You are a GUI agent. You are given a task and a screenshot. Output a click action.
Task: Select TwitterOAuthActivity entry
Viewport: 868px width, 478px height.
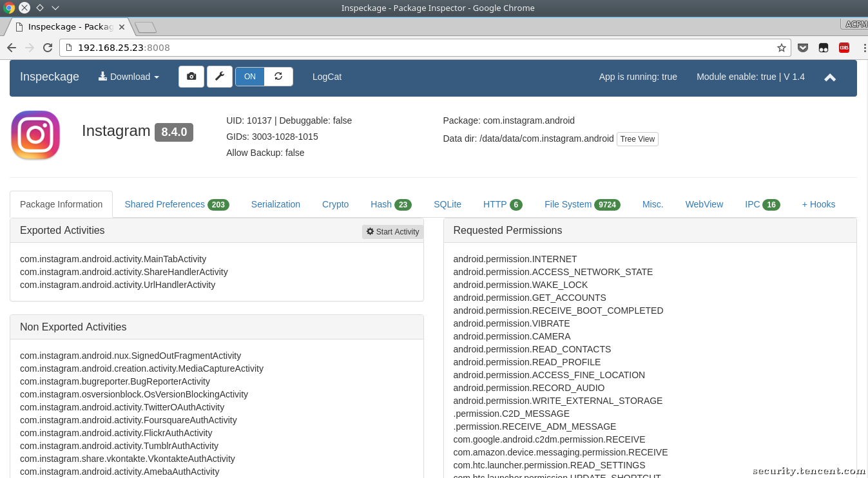point(122,407)
